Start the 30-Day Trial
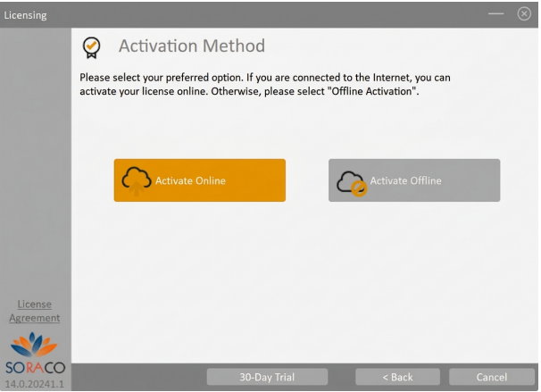The height and width of the screenshot is (392, 541). coord(267,377)
